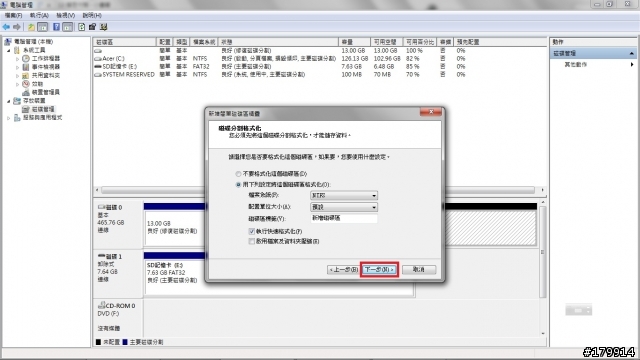Click the Refresh toolbar icon

click(x=82, y=27)
